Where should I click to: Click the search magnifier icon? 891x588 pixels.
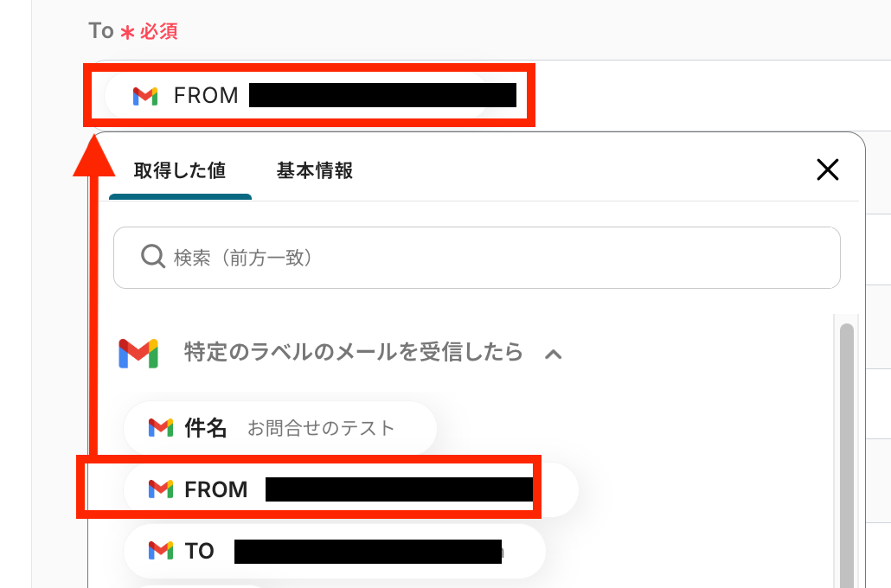[153, 257]
